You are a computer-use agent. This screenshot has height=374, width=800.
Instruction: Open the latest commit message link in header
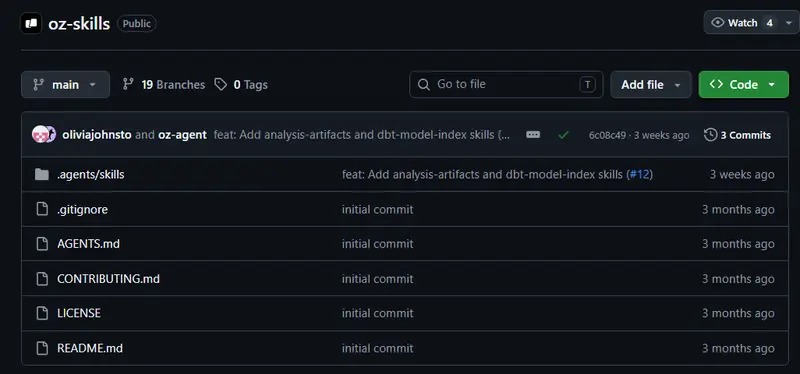coord(362,135)
